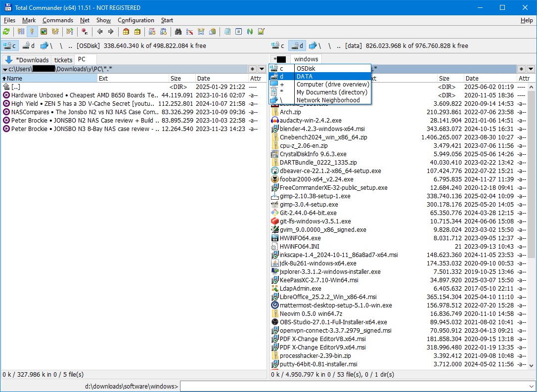Click right panel scrollbar down arrow
This screenshot has width=537, height=392.
(531, 365)
